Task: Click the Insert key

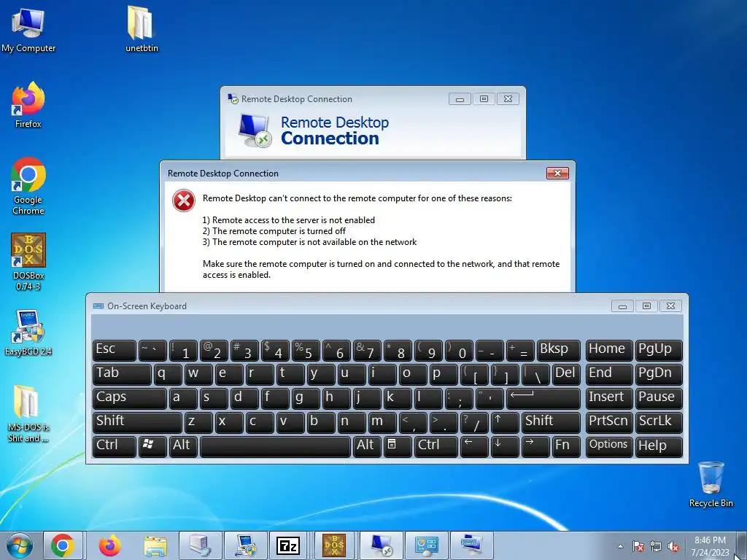Action: pyautogui.click(x=609, y=398)
